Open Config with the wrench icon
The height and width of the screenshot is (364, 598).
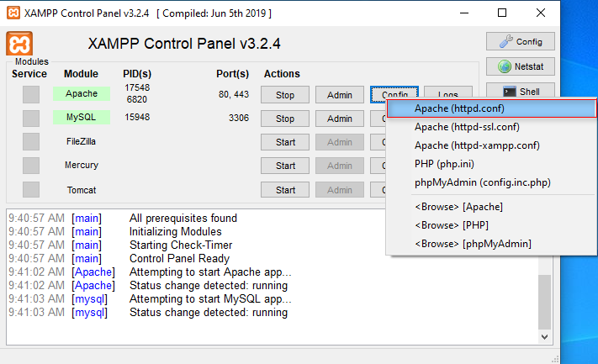click(x=520, y=41)
